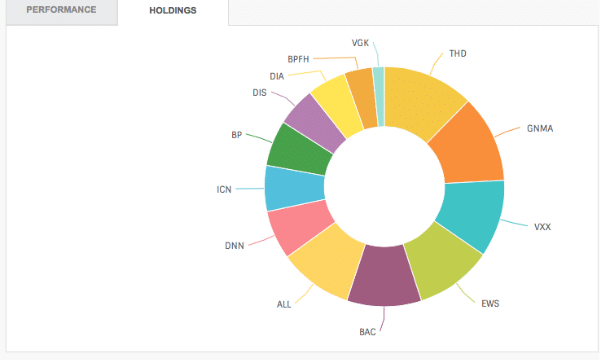Screen dimensions: 600x360
Task: Select the DIS purple slice
Action: 316,123
